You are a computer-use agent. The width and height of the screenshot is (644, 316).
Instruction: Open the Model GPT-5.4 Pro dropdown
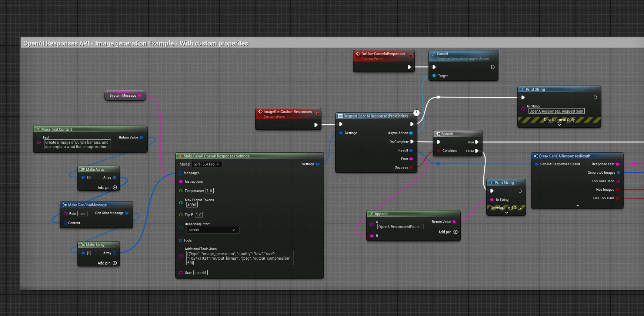[207, 164]
